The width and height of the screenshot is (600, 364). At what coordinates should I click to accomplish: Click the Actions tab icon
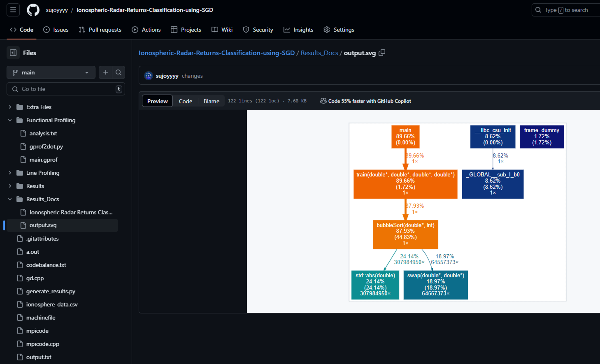[135, 30]
